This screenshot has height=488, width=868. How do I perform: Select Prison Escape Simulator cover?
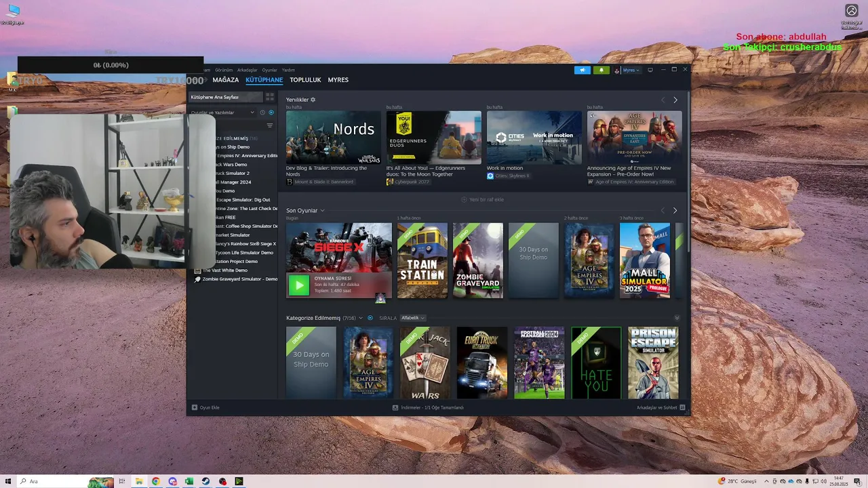(x=653, y=363)
